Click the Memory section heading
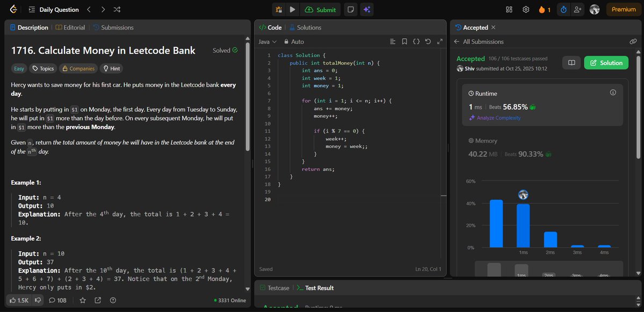644x312 pixels. point(483,141)
